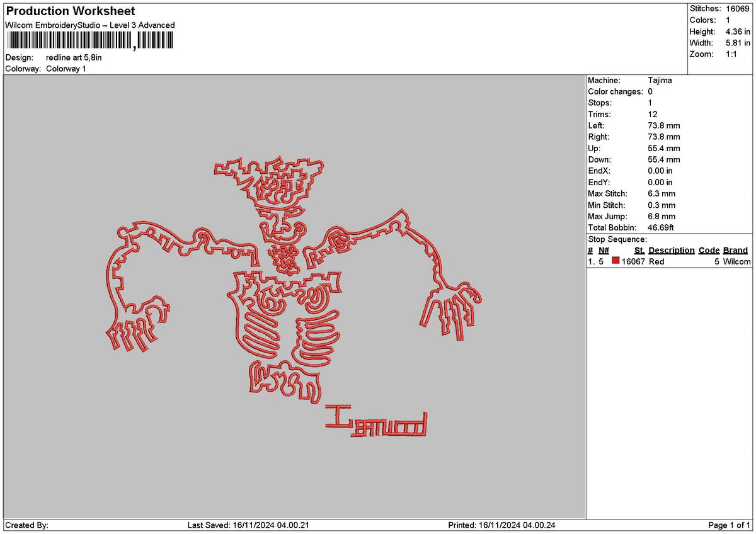Click the design name 'redline art 5,8in'
This screenshot has height=534, width=756.
[x=74, y=57]
